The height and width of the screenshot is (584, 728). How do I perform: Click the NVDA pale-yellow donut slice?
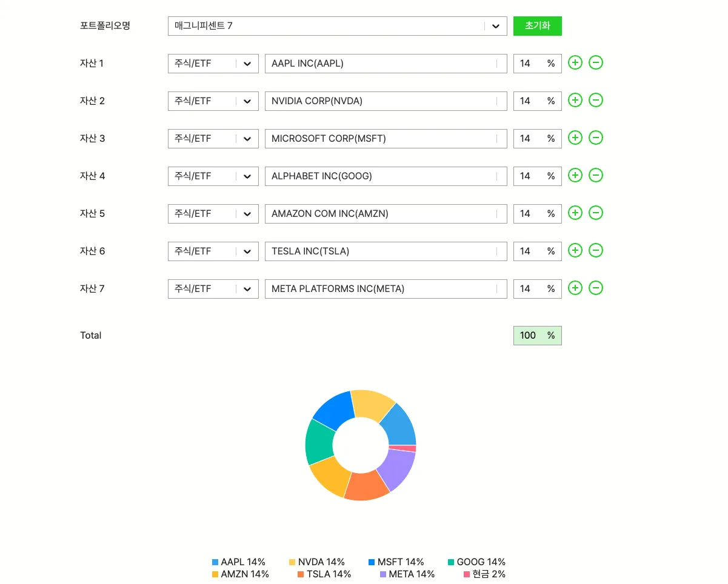click(x=371, y=405)
